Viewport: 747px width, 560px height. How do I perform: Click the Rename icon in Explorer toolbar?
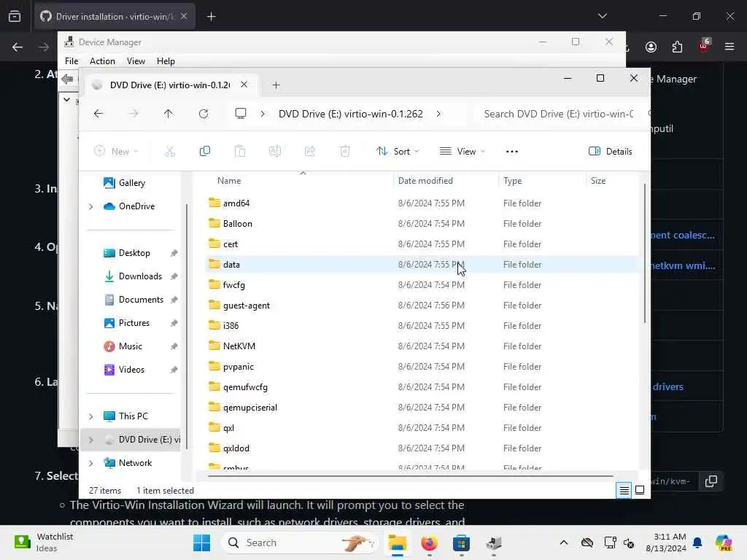click(275, 152)
